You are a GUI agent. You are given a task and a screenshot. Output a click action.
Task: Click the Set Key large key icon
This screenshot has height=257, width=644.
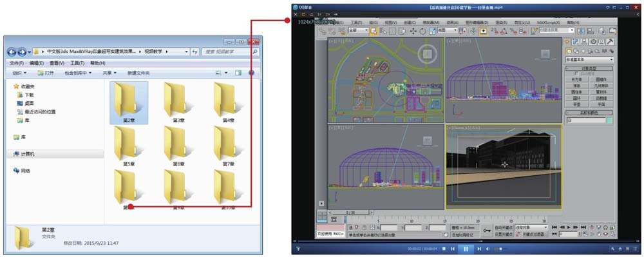(487, 231)
